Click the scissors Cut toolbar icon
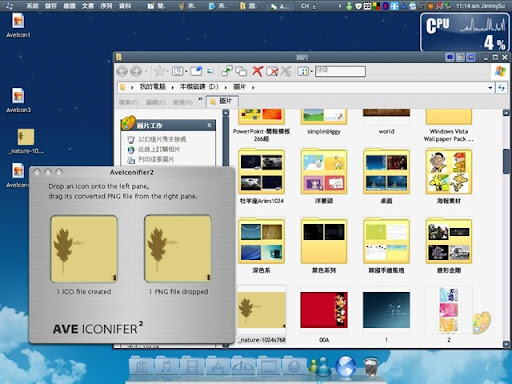 pos(286,71)
